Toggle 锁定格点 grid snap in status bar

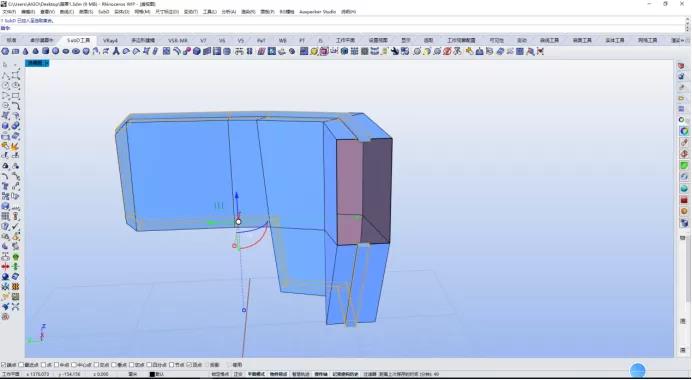pos(220,374)
